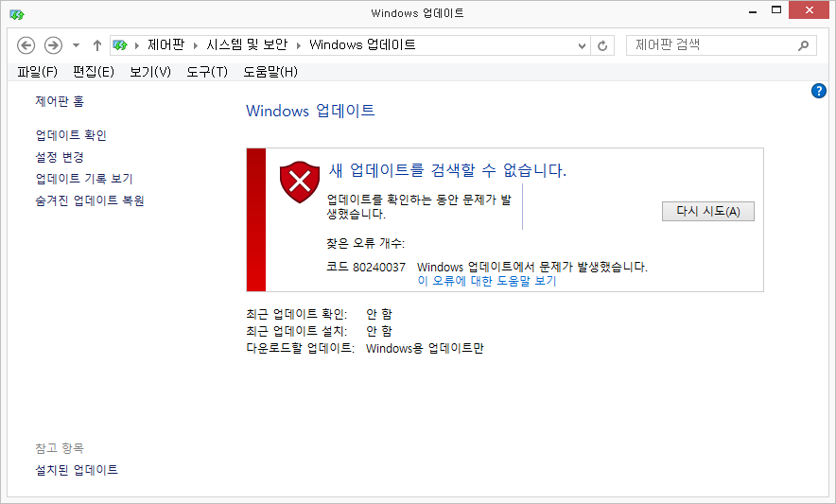
Task: Go up one level with the up arrow
Action: 97,45
